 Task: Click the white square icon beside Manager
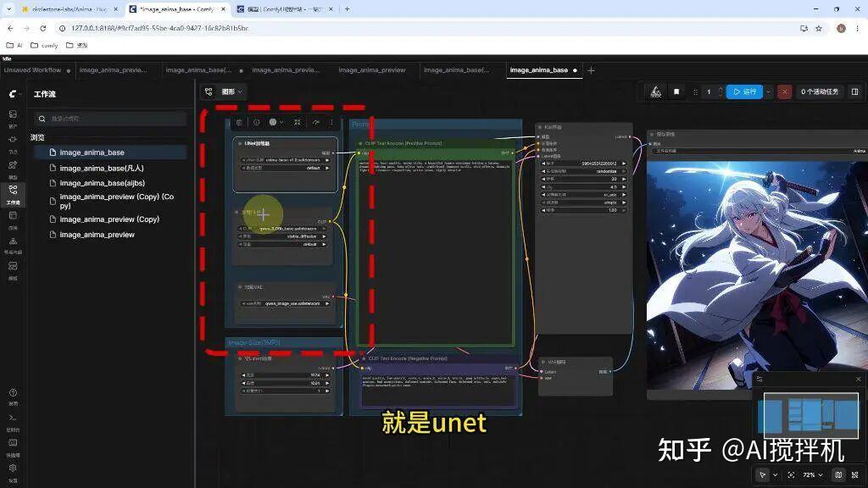tap(676, 91)
